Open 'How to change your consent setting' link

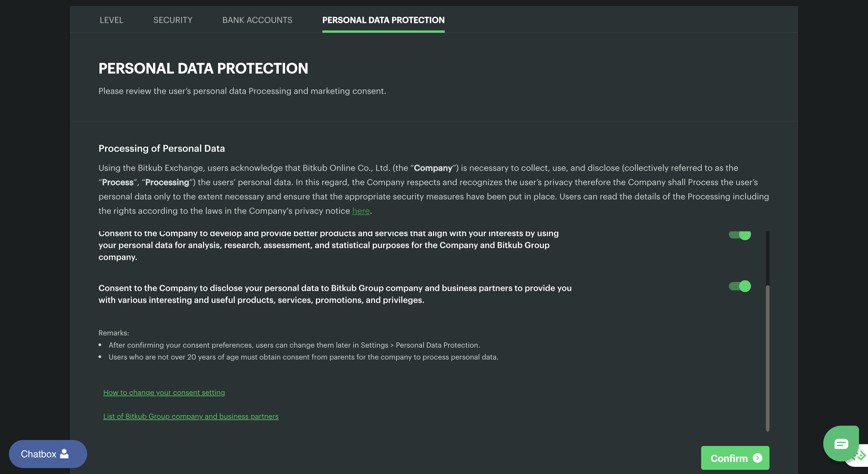click(x=164, y=393)
